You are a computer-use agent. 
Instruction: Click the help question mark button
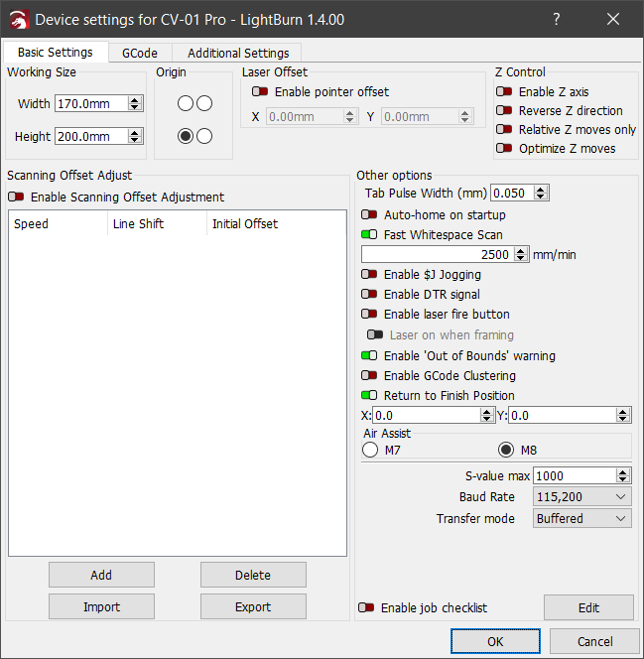click(x=557, y=19)
